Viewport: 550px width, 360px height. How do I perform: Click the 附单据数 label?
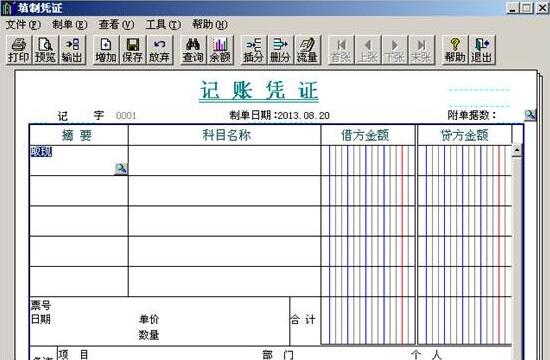coord(472,115)
